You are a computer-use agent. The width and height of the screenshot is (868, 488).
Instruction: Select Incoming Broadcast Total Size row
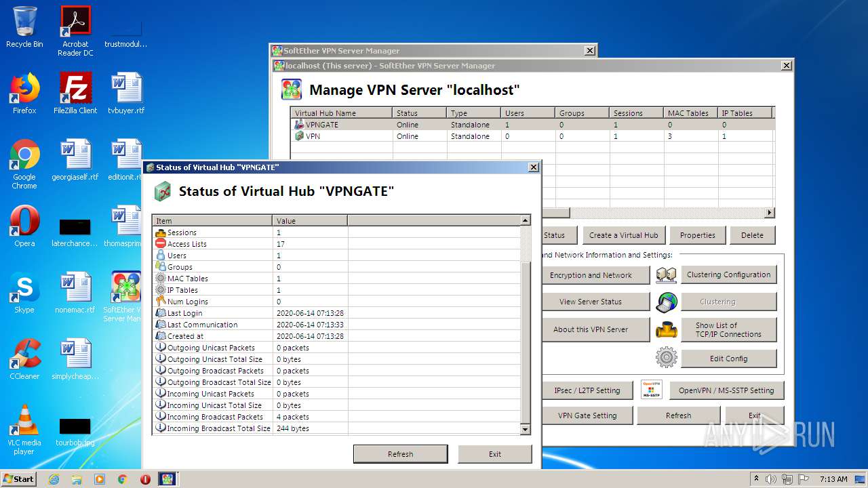coord(337,428)
